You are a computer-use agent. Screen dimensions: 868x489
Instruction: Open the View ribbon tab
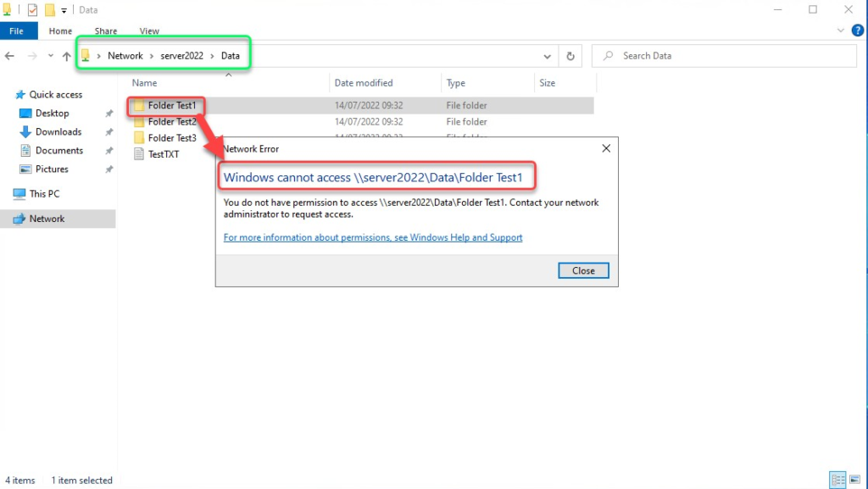pos(149,31)
